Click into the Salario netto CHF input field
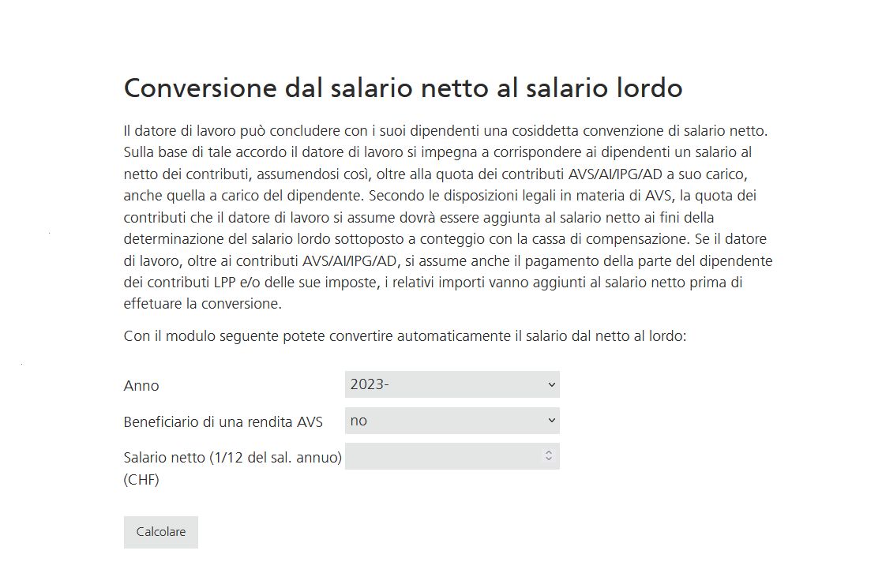 442,455
